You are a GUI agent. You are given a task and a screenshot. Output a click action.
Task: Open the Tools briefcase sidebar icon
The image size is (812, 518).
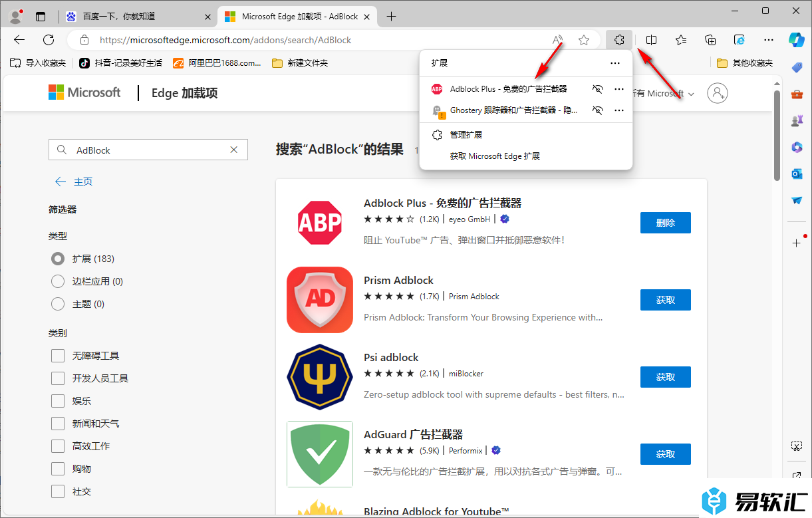797,94
